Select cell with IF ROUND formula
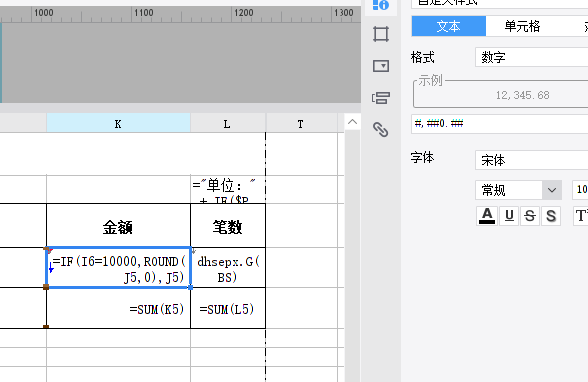 tap(118, 268)
